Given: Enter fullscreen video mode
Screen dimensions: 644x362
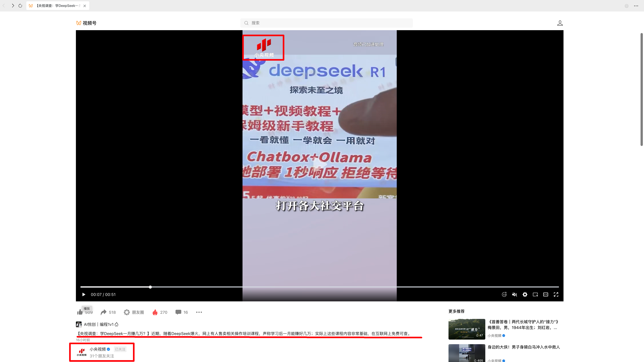Looking at the screenshot, I should click(x=556, y=294).
